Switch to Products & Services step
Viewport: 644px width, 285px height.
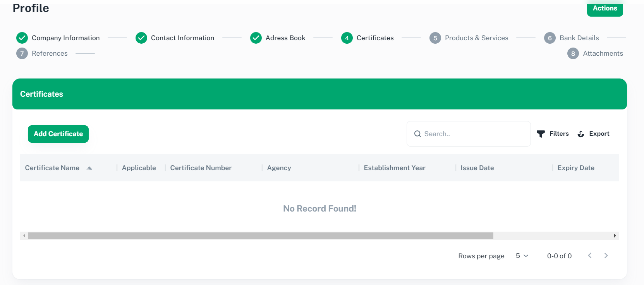[476, 38]
